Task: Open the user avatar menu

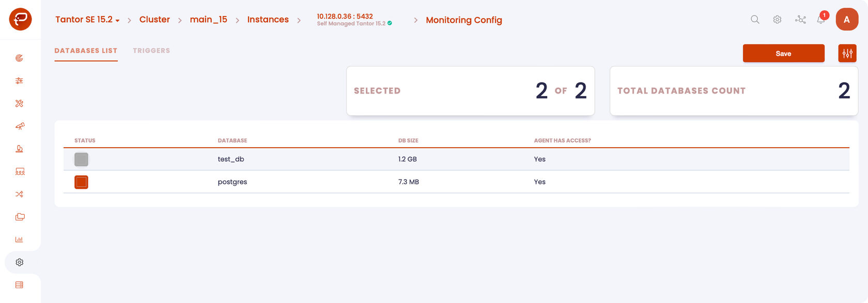Action: point(847,20)
